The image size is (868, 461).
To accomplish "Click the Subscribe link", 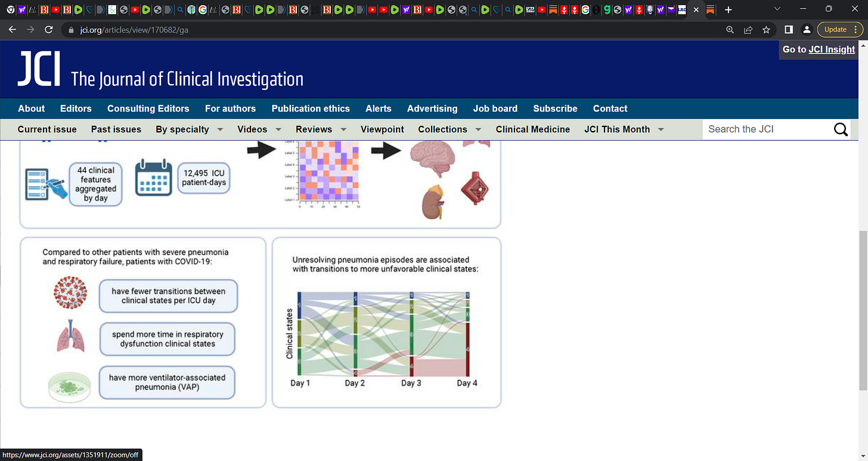I will (x=555, y=108).
